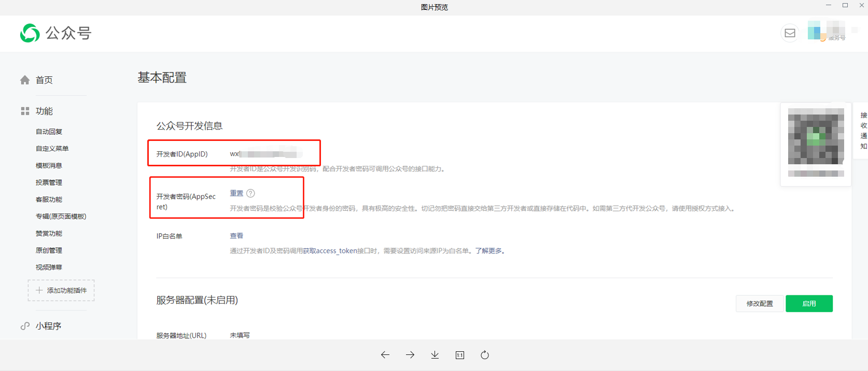
Task: Click the 开发者密码(AppSecret) label
Action: point(186,202)
